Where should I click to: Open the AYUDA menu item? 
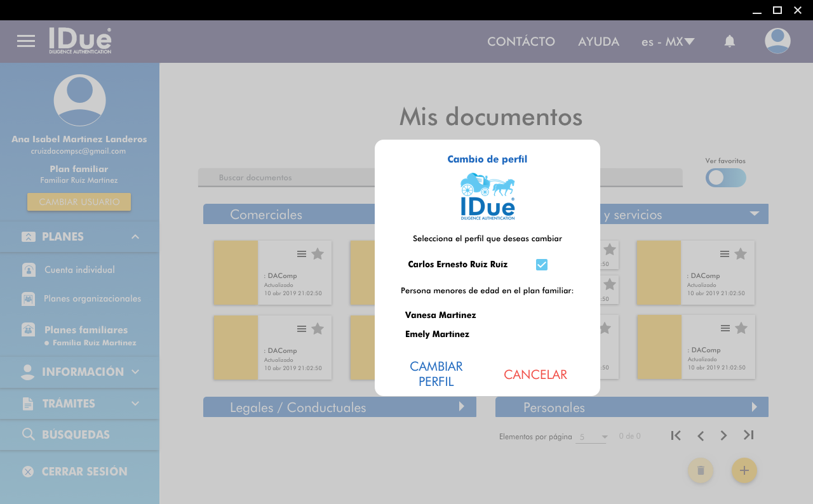click(x=598, y=42)
